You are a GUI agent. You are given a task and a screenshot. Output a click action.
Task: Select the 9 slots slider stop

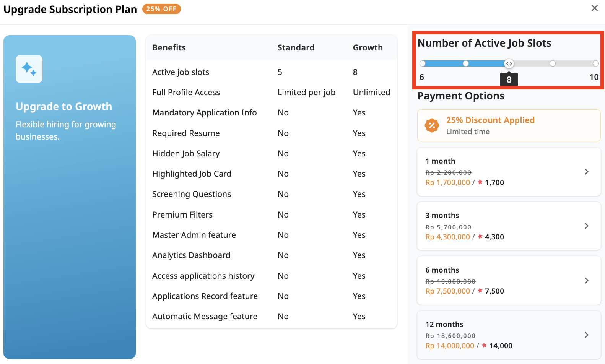[x=552, y=63]
